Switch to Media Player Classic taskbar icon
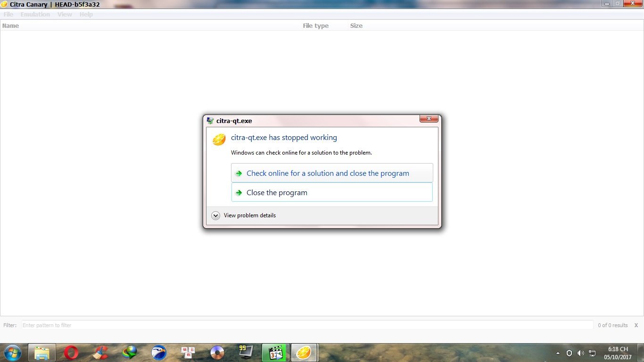The width and height of the screenshot is (644, 362). click(x=275, y=353)
